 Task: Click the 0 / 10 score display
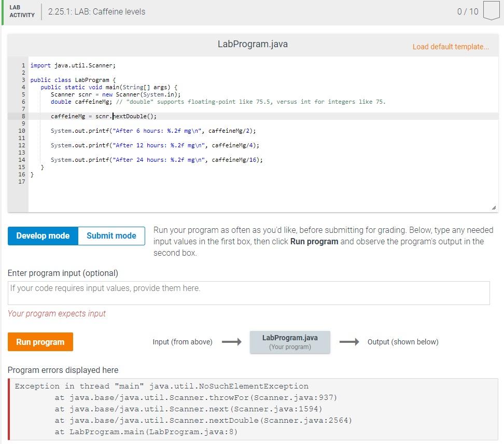[x=467, y=12]
